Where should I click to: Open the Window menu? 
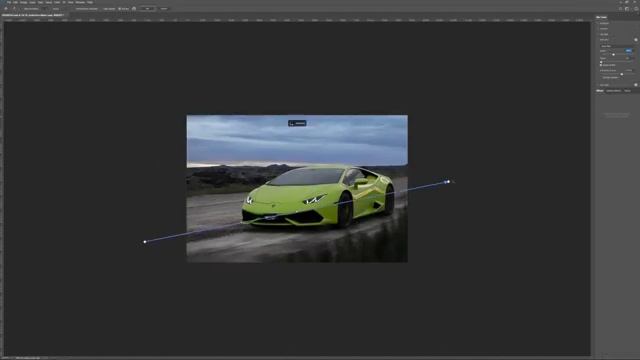80,2
